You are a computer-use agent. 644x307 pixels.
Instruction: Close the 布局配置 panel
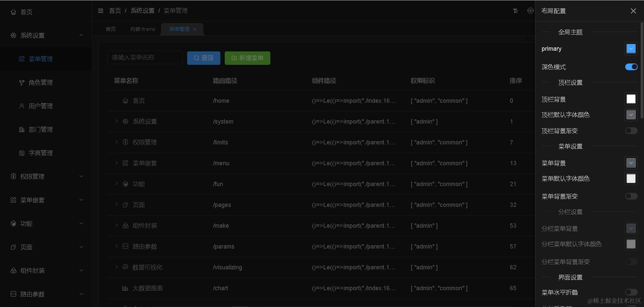click(633, 11)
